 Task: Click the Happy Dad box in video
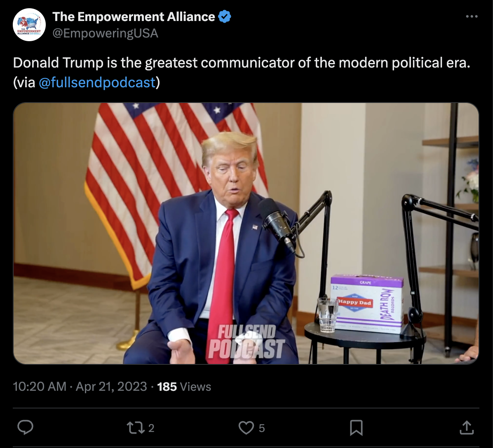367,303
